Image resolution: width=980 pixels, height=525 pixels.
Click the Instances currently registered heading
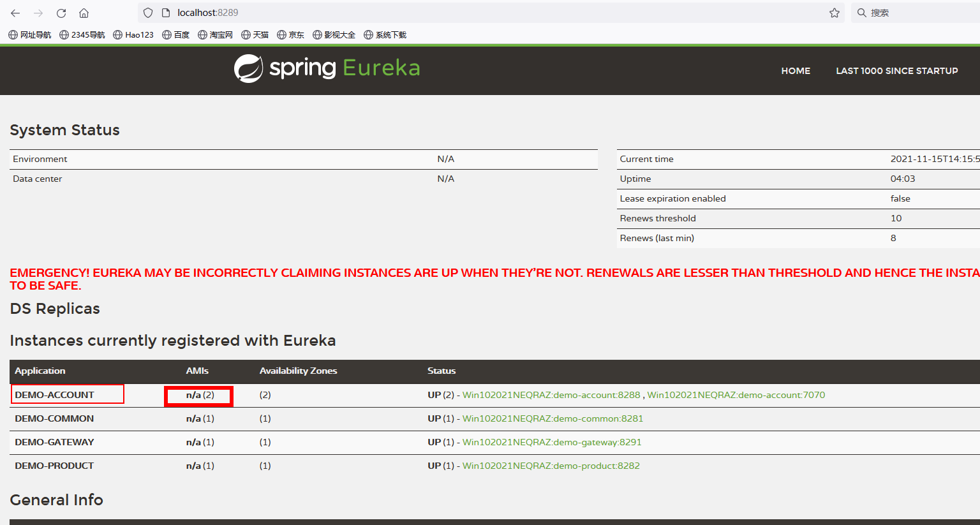173,341
